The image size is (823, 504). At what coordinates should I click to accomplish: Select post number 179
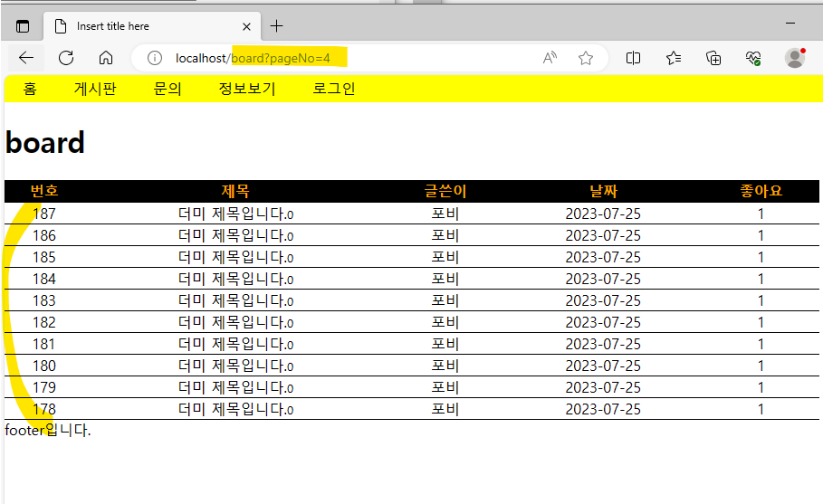click(44, 387)
